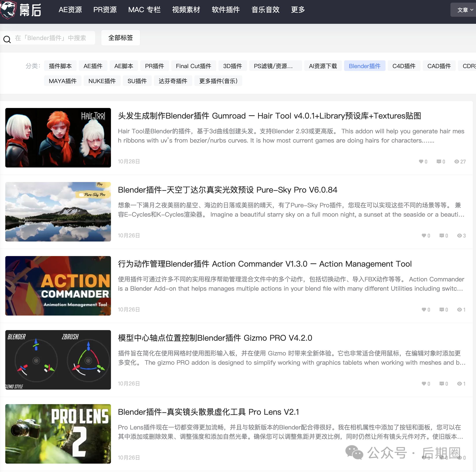The image size is (476, 472).
Task: Select the C4D插件 category
Action: point(404,66)
